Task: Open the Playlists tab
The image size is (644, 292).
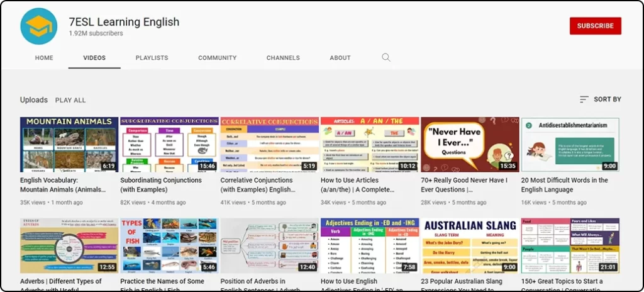Action: point(152,58)
